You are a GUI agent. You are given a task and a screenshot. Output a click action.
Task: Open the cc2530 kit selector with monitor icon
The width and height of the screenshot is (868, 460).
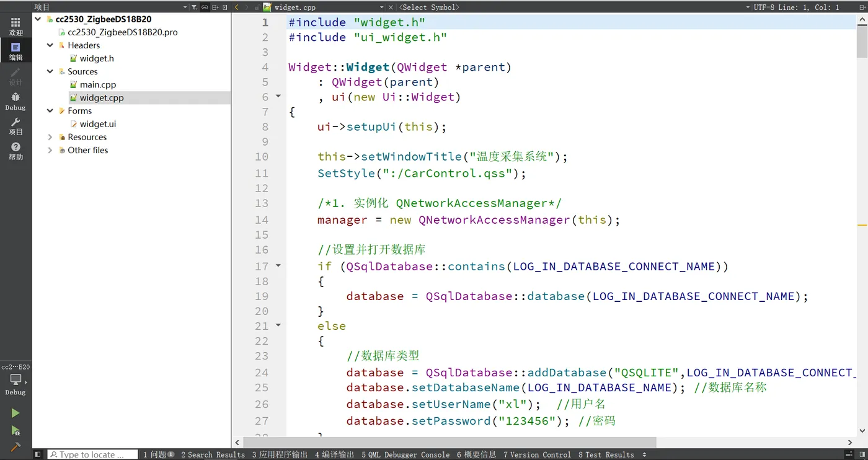click(x=15, y=379)
